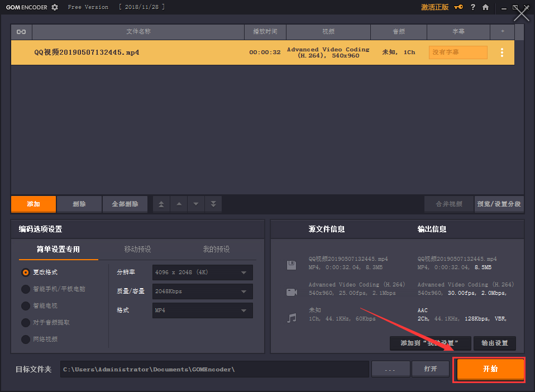Click the key icon for activation
Image resolution: width=535 pixels, height=392 pixels.
tap(458, 7)
